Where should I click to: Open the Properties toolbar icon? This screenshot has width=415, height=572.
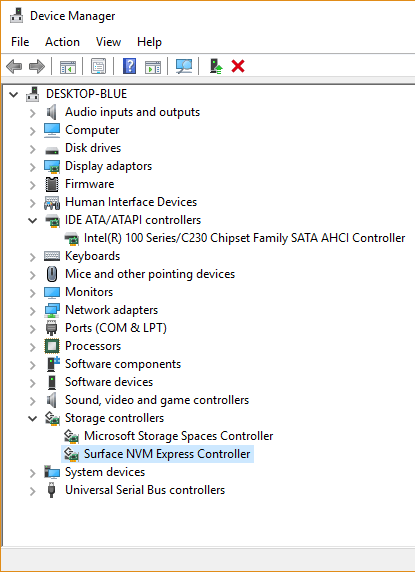click(98, 67)
